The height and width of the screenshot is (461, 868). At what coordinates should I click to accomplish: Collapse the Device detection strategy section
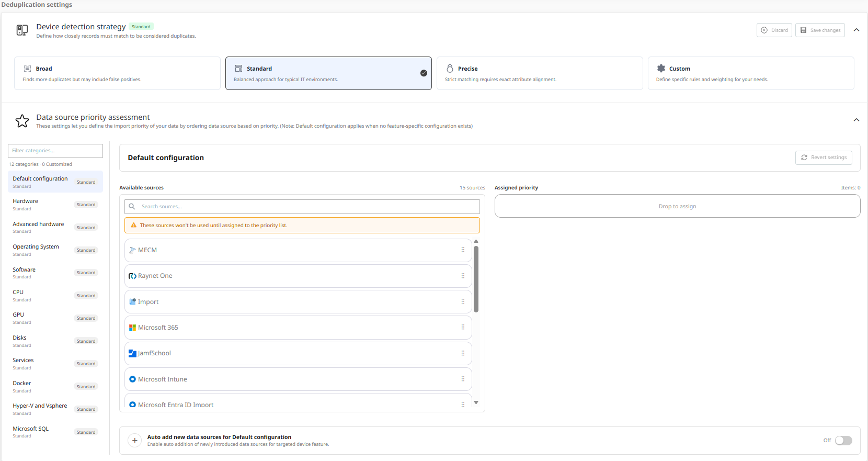(x=856, y=30)
